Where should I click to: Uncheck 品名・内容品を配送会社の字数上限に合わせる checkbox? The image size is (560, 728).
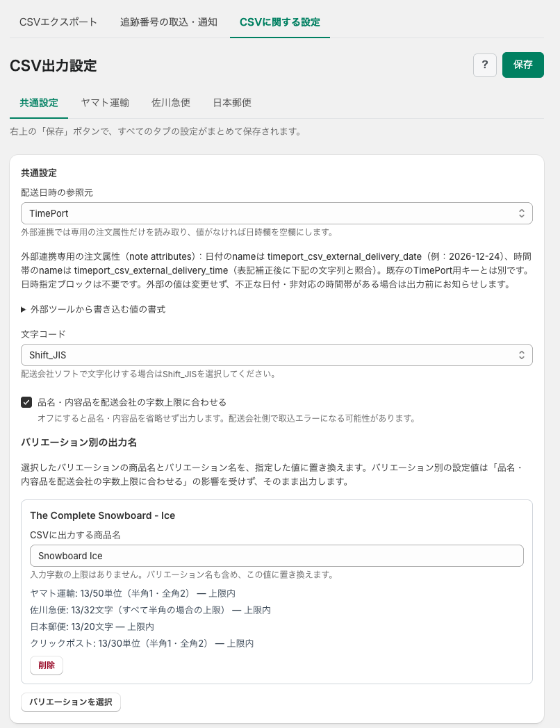(x=26, y=402)
